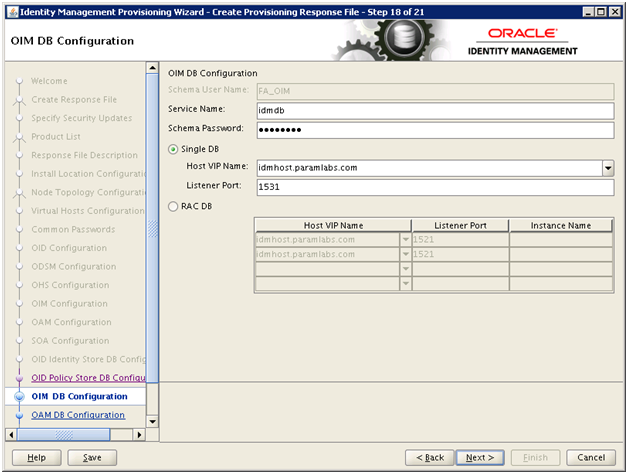Click first row Instance Name cell
The width and height of the screenshot is (628, 474).
coord(561,240)
